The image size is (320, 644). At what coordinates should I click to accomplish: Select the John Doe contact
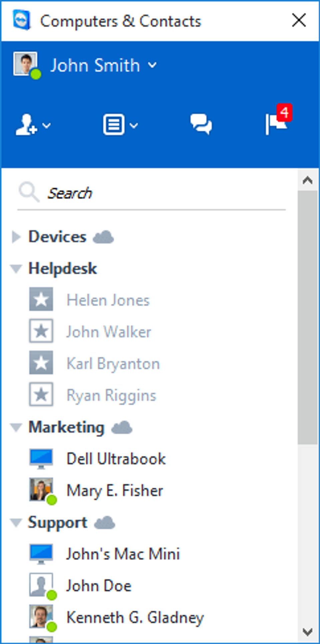coord(98,586)
